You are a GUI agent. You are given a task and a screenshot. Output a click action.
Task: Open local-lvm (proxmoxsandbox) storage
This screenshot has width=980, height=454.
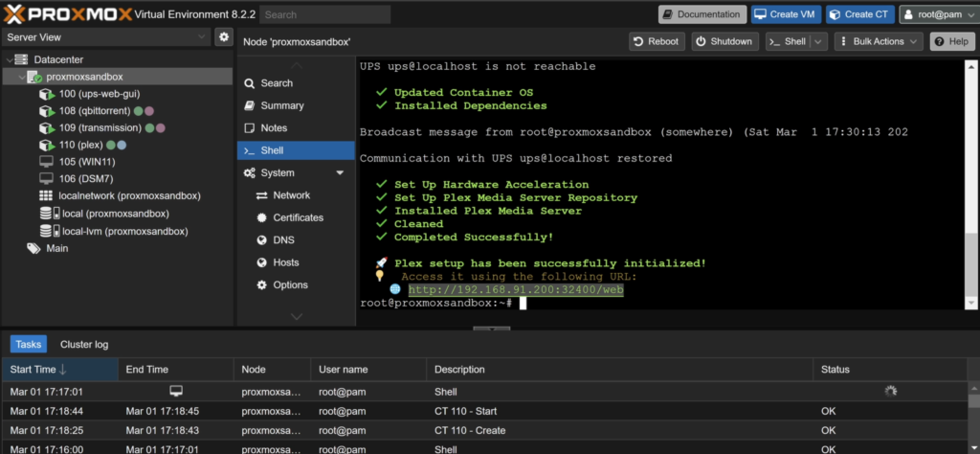114,231
